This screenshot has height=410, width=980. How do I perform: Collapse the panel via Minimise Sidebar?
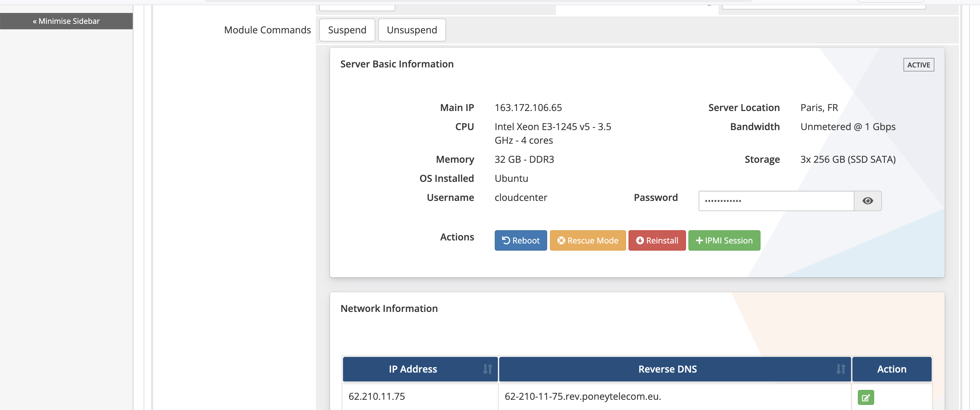pos(66,21)
